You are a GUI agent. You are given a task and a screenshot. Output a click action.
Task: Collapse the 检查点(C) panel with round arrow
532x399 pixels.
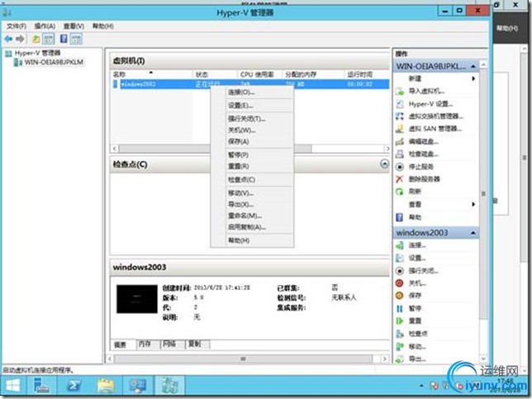pos(384,164)
